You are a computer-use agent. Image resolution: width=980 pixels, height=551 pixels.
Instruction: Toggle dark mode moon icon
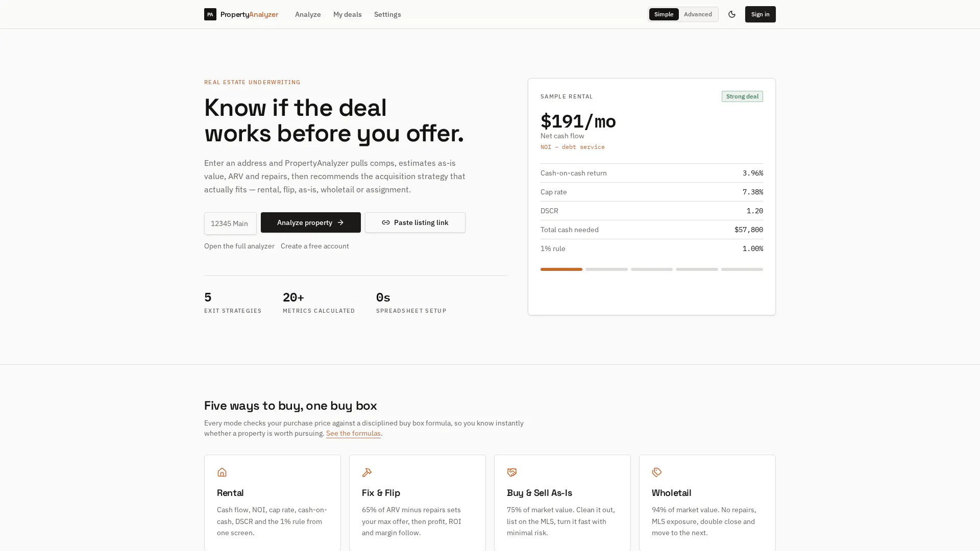[731, 14]
